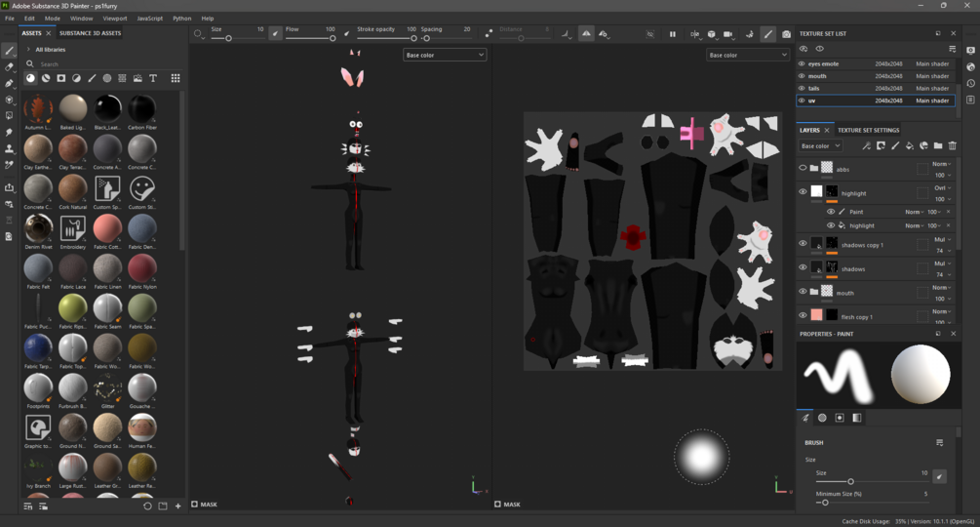This screenshot has height=527, width=980.
Task: Switch to Texture Set Settings tab
Action: click(x=868, y=130)
